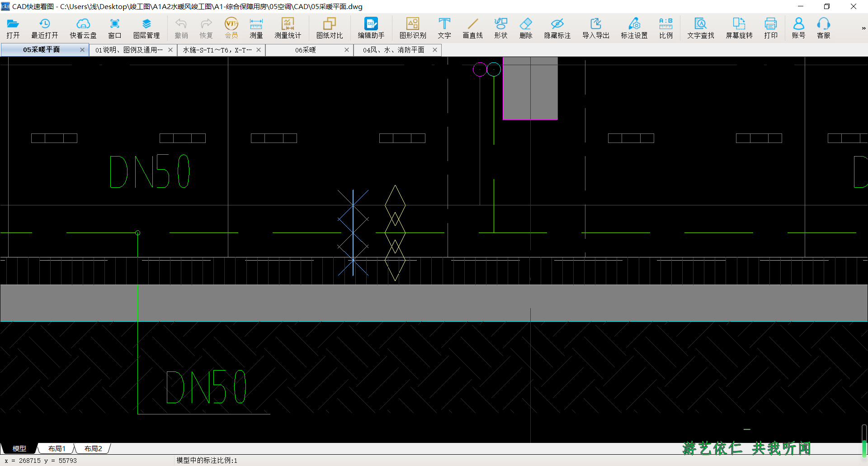Open 图层管理 layer manager

coord(146,28)
